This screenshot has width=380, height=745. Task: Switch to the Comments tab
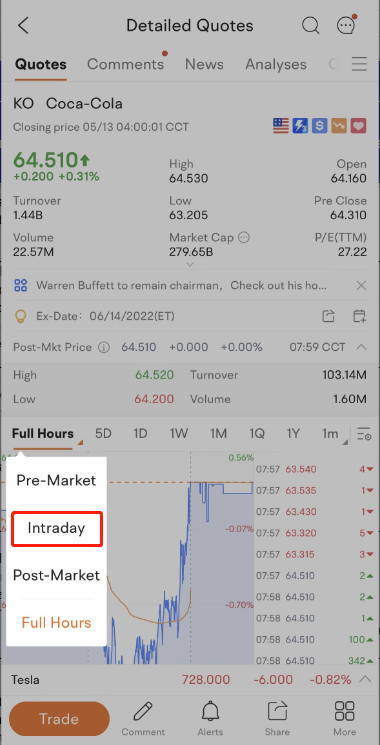tap(125, 64)
